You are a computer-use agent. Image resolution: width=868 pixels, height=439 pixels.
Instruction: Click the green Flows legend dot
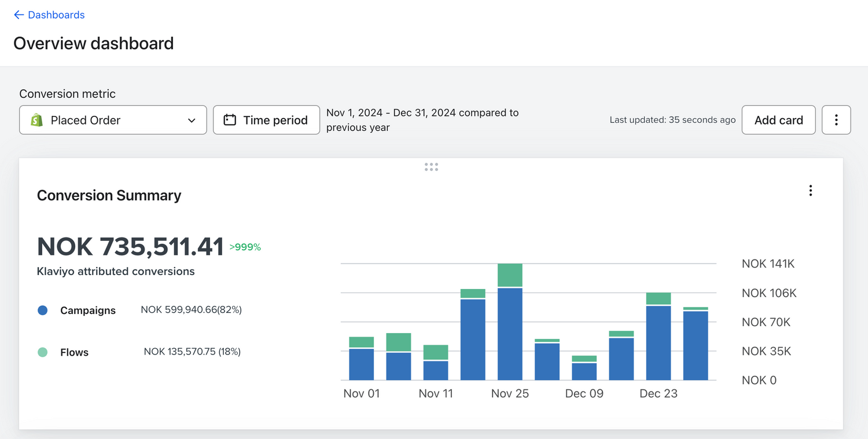42,352
